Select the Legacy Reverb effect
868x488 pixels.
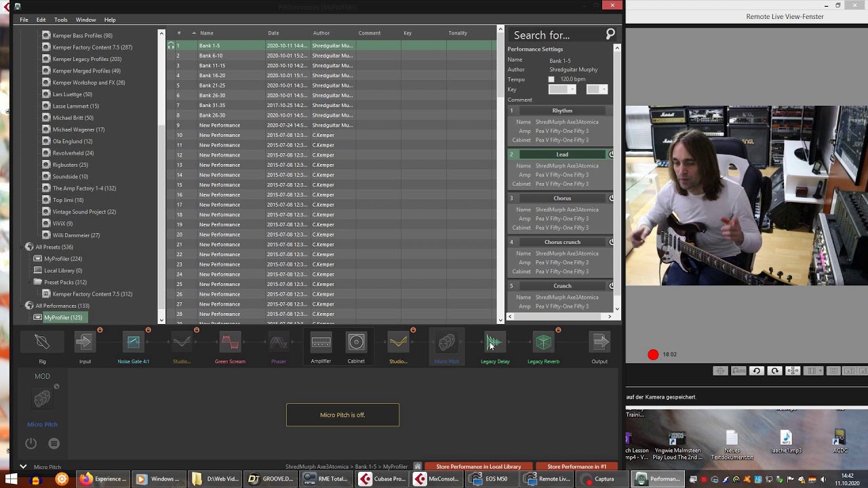(543, 343)
